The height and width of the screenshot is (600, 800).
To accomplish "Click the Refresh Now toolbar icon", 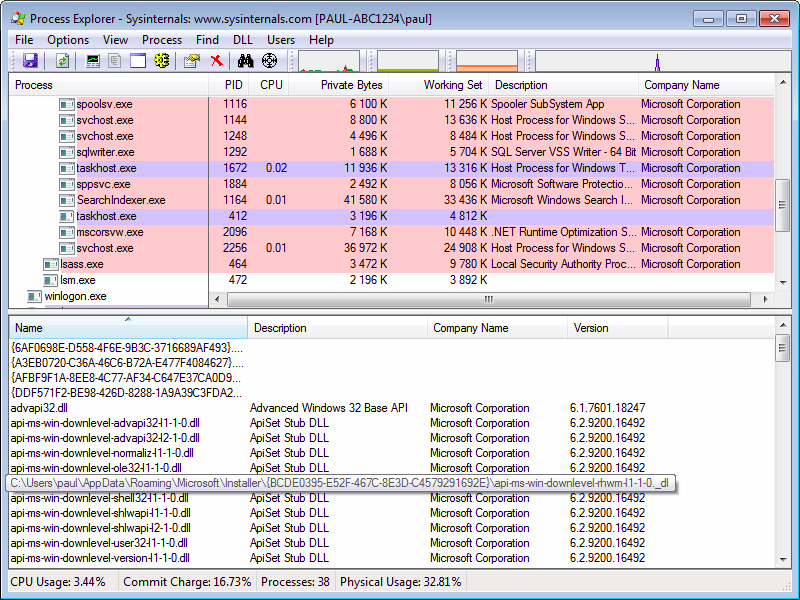I will point(62,62).
